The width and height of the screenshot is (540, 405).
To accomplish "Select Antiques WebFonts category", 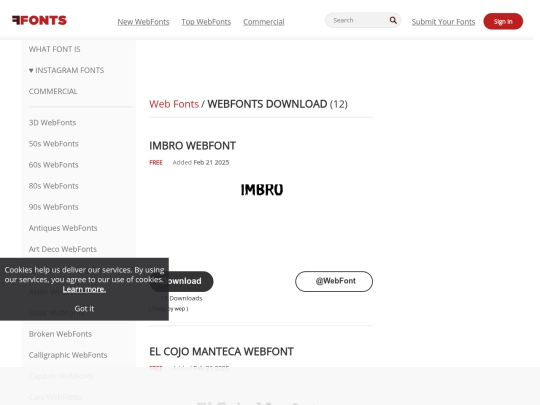I will [x=63, y=228].
